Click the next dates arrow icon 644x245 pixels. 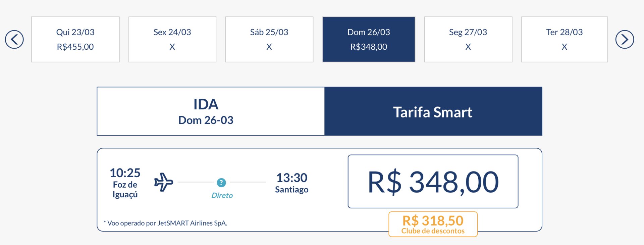625,40
